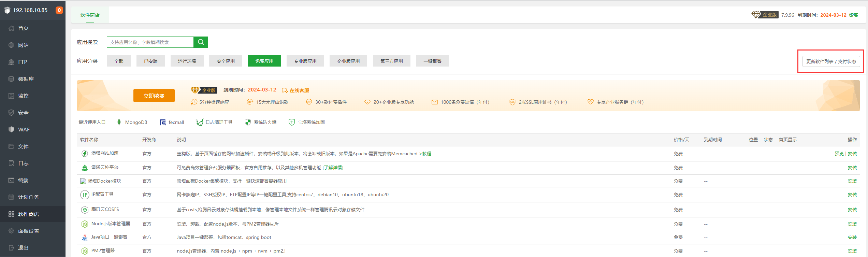Click the 堡塔网站加速 lightning icon

[x=85, y=154]
